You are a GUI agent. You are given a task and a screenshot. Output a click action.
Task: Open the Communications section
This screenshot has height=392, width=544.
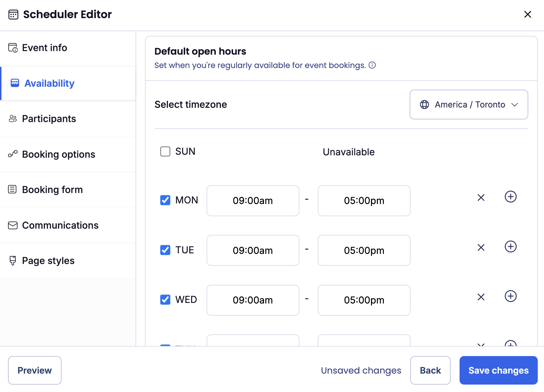pos(60,225)
